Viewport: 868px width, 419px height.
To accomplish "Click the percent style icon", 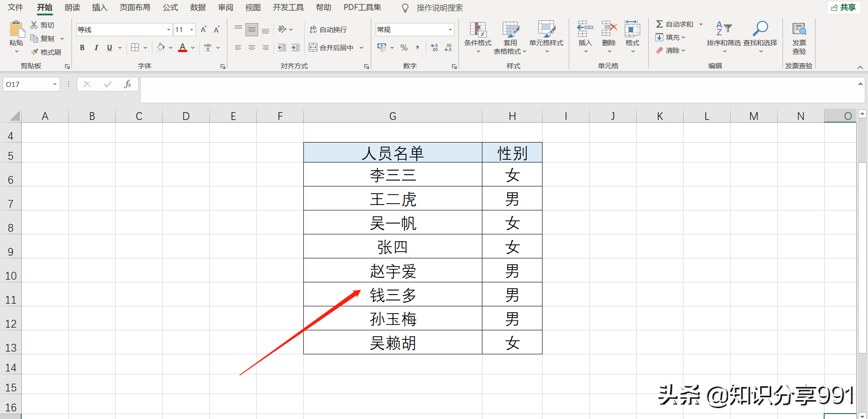I will (x=404, y=48).
